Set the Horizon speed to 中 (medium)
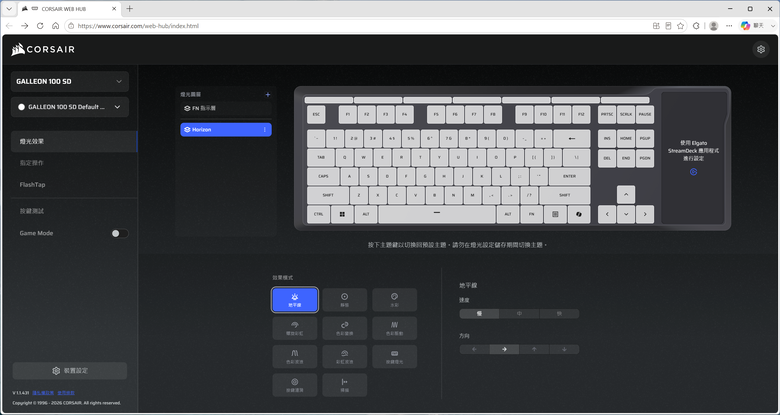This screenshot has width=780, height=415. tap(519, 313)
